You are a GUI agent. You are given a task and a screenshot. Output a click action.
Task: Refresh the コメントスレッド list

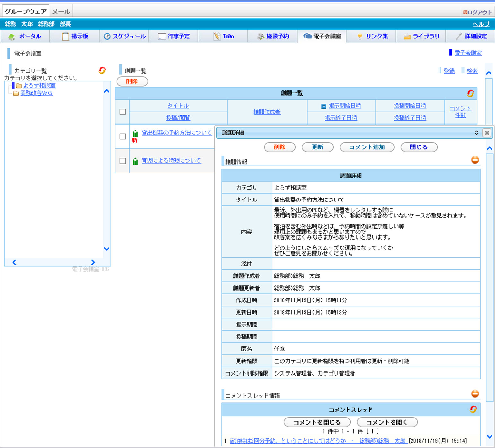[473, 409]
